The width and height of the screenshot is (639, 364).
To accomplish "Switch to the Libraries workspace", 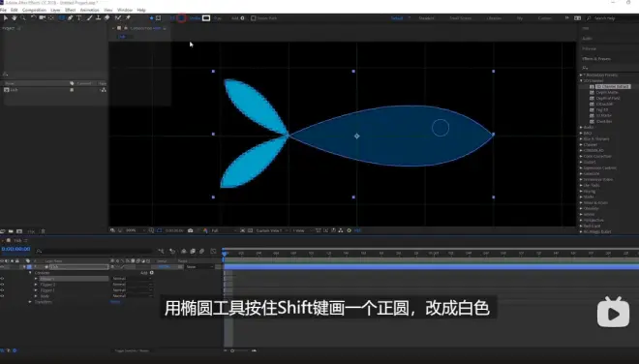I will point(494,18).
